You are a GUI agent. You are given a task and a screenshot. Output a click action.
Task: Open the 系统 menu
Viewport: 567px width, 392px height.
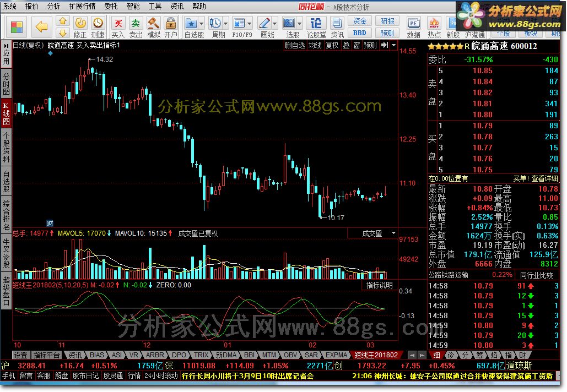point(10,6)
